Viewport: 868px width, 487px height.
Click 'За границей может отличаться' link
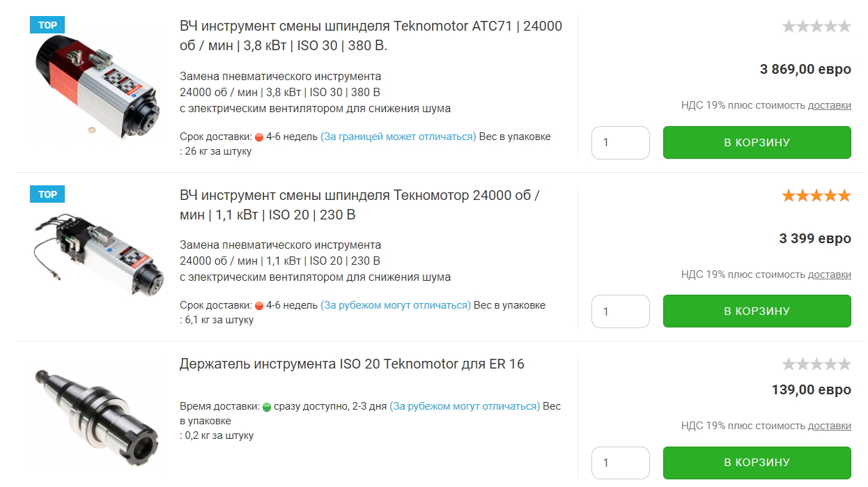pos(398,137)
